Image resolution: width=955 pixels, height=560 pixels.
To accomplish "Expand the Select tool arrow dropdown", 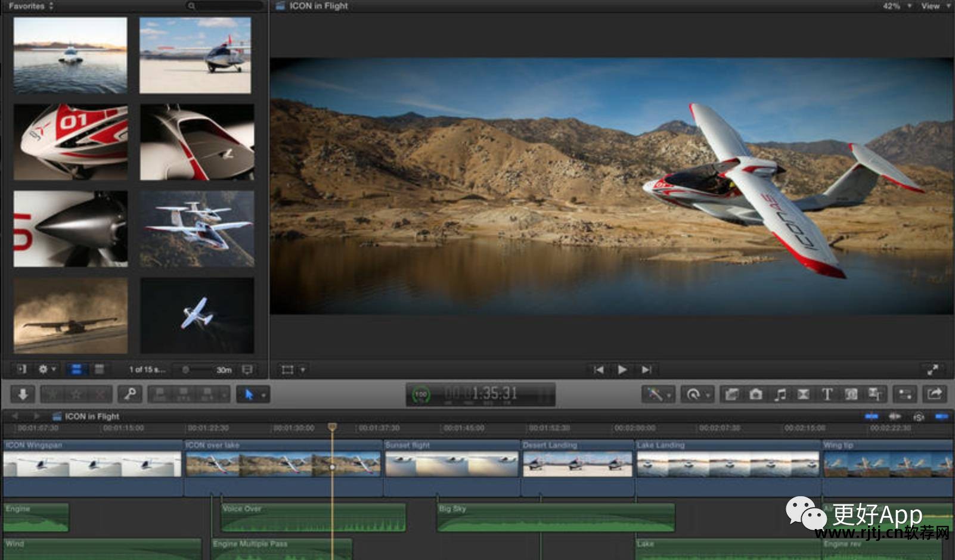I will (x=263, y=394).
